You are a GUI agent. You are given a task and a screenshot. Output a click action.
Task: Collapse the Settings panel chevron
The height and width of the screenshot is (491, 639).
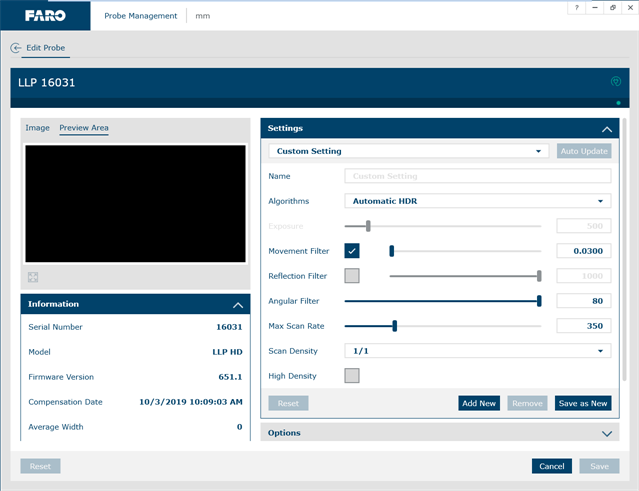606,129
